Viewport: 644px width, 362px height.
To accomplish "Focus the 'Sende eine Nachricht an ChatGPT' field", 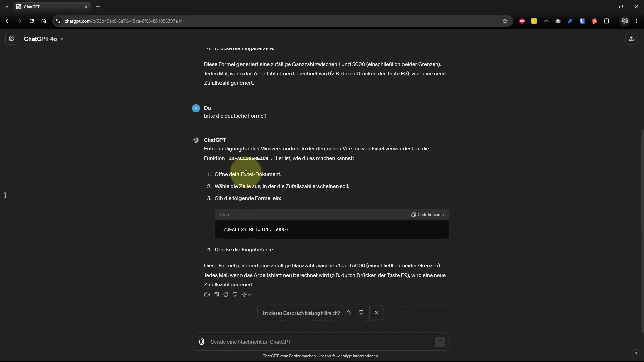I will [320, 342].
